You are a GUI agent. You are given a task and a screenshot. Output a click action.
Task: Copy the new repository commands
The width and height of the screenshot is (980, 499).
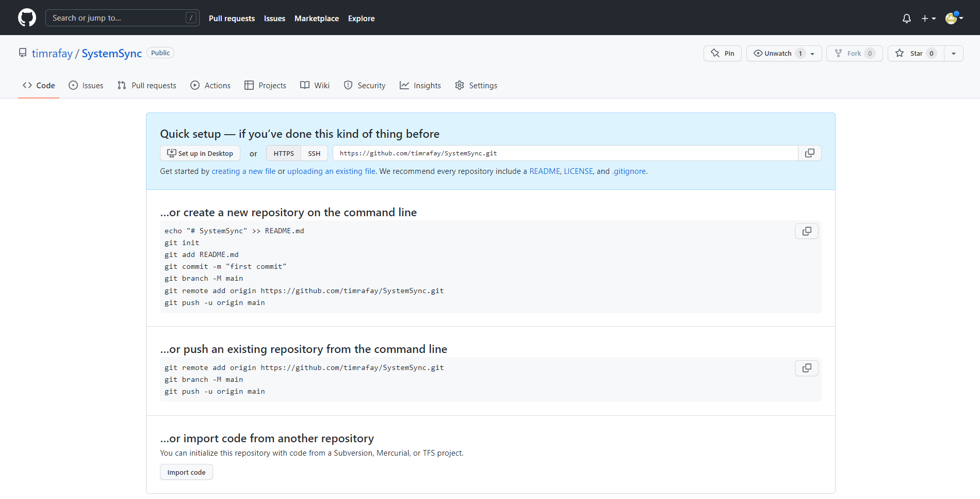[x=807, y=231]
